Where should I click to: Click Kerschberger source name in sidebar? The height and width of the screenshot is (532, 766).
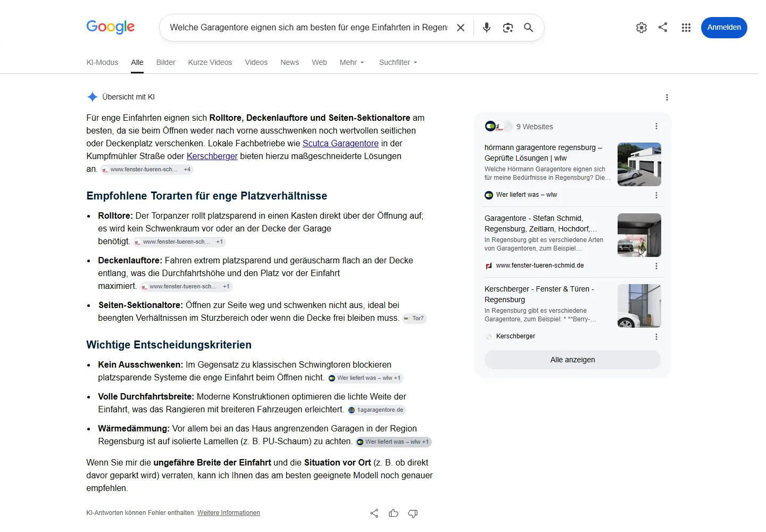(x=515, y=336)
